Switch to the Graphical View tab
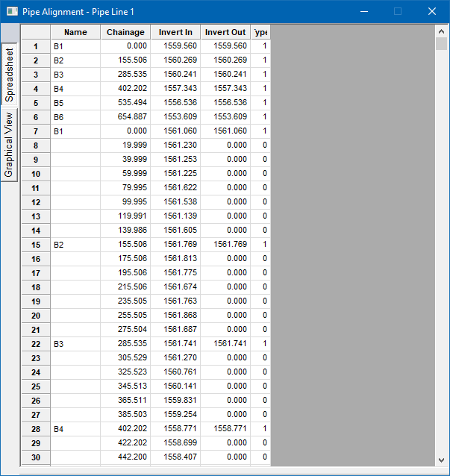Screen dimensions: 450x476 [x=9, y=144]
